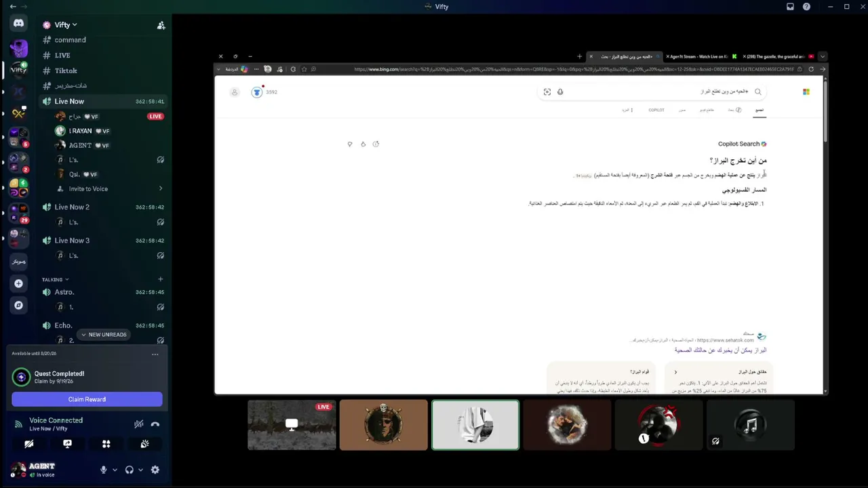The height and width of the screenshot is (488, 868).
Task: Jump to NEW UNREADS indicator
Action: click(104, 335)
